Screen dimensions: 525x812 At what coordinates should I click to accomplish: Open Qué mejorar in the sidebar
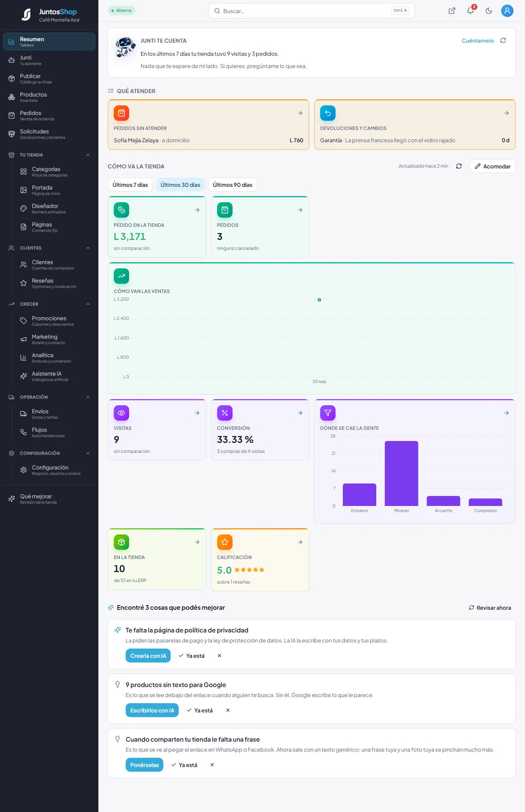49,499
